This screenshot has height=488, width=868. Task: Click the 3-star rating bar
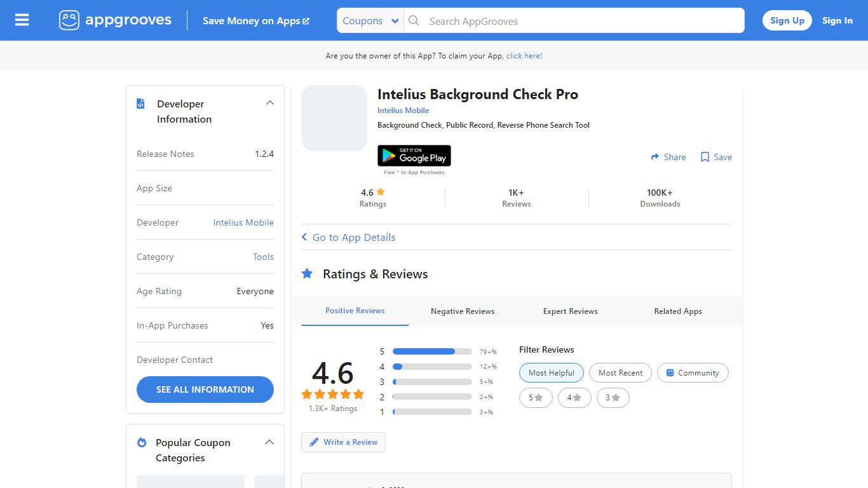[432, 382]
